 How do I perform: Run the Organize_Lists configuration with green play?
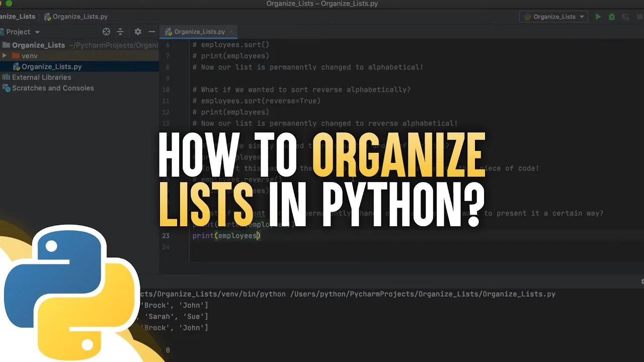point(598,17)
